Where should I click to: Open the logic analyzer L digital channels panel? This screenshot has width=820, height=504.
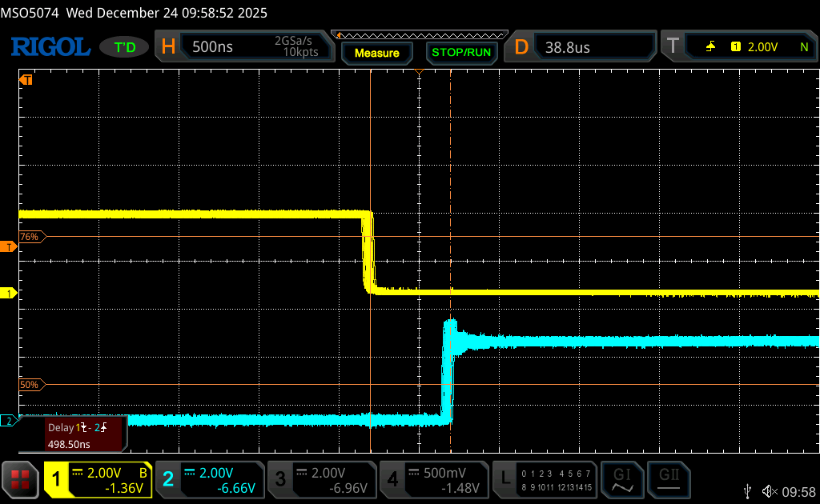(545, 479)
